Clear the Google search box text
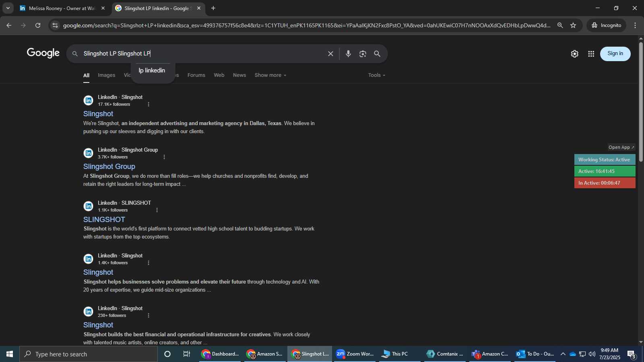The width and height of the screenshot is (644, 362). click(330, 53)
